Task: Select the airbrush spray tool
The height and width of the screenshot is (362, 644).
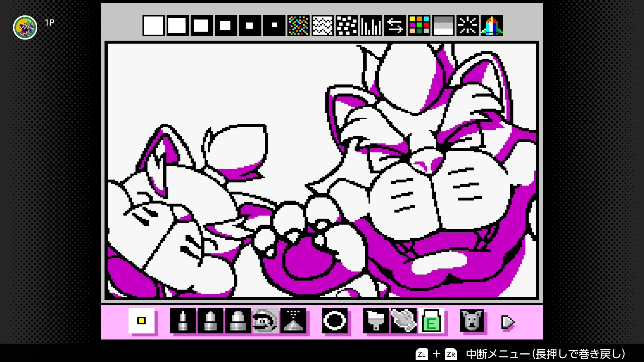Action: (x=293, y=321)
